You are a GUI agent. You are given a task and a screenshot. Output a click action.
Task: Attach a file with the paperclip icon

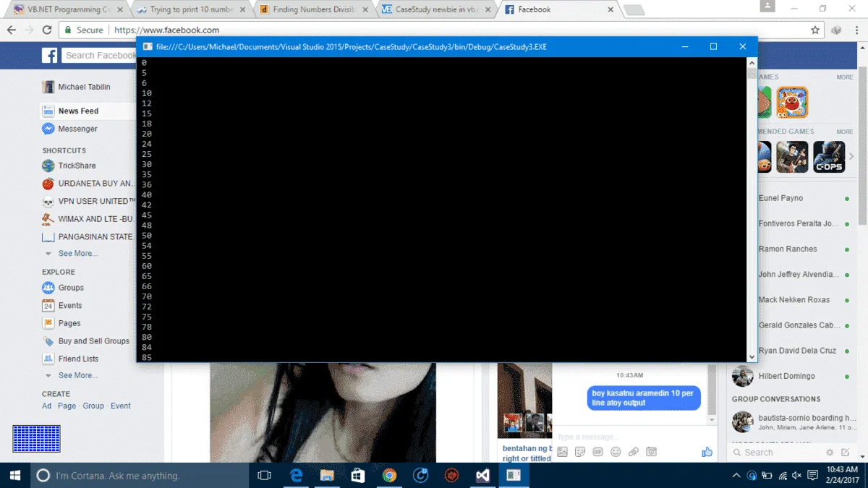[633, 452]
